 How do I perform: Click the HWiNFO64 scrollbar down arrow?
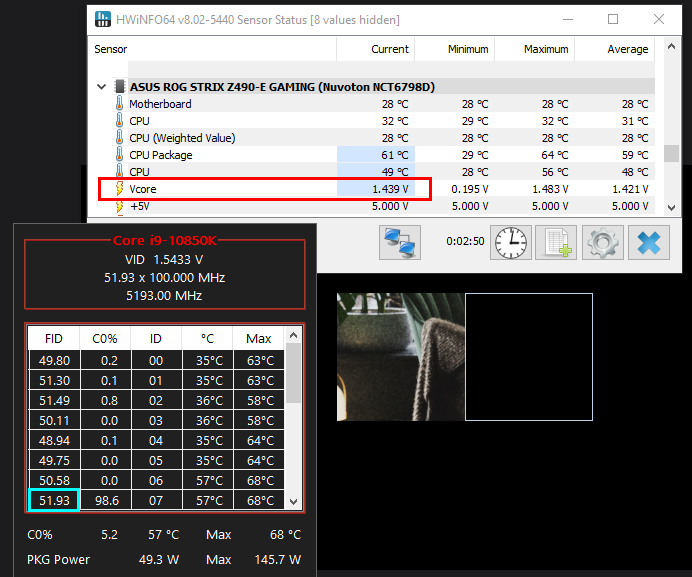tap(671, 207)
